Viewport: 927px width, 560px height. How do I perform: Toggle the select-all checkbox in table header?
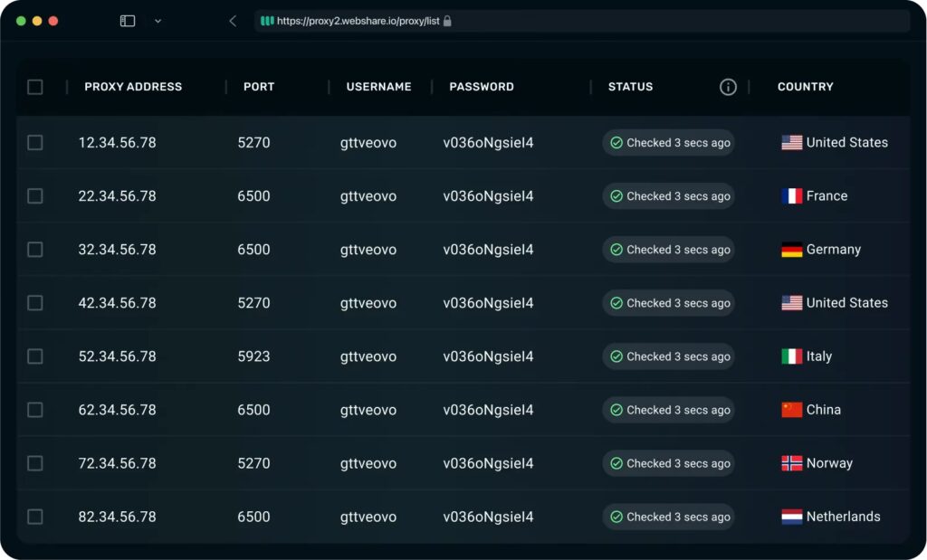coord(35,87)
